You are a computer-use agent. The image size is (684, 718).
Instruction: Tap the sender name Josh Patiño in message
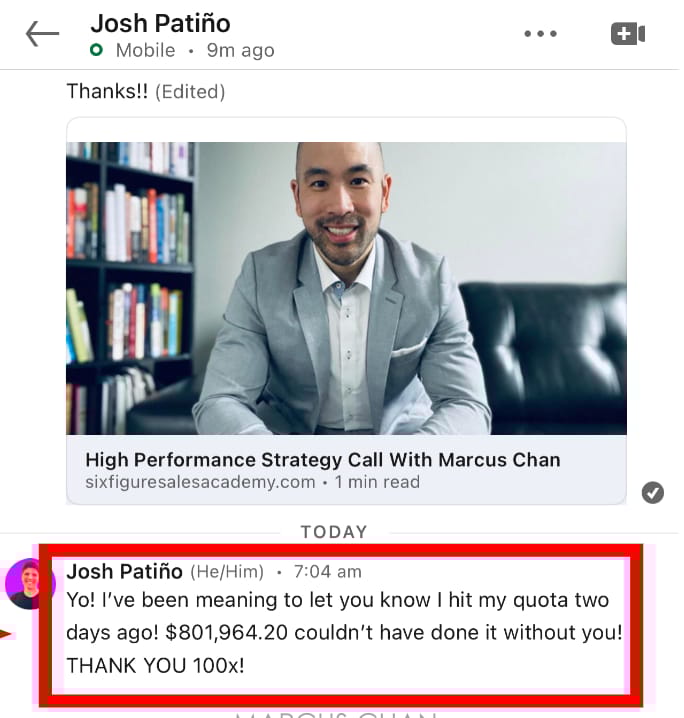click(125, 571)
